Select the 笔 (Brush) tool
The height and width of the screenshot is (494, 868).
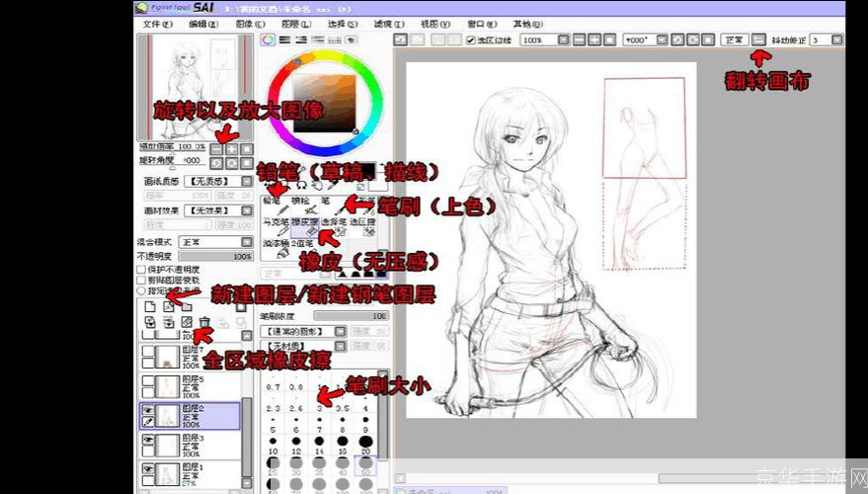pyautogui.click(x=333, y=206)
